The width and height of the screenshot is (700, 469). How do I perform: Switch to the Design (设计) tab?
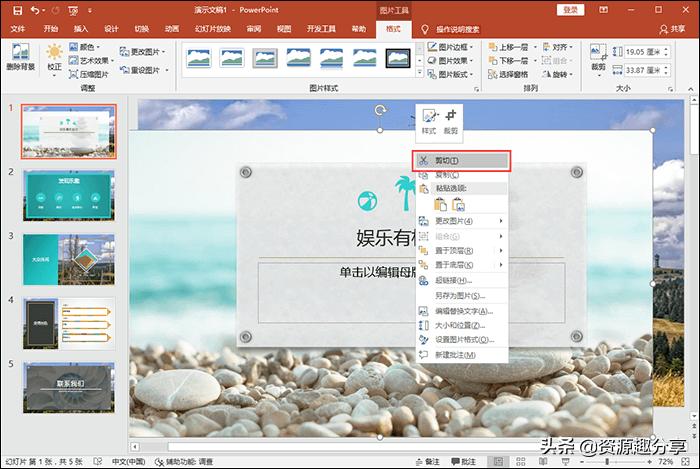click(111, 29)
